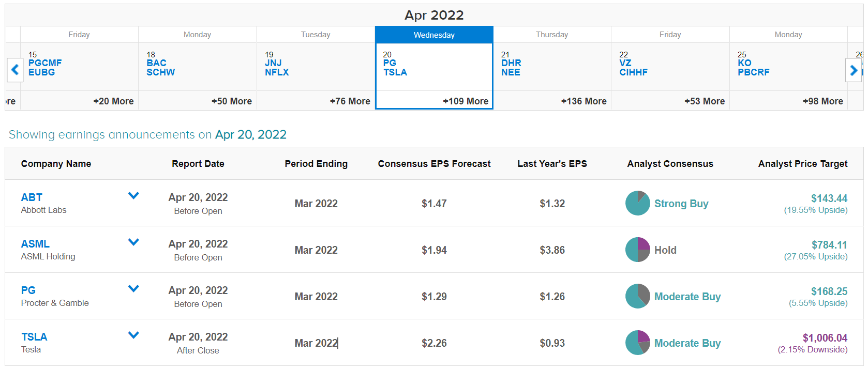868x370 pixels.
Task: Sort by Analyst Consensus column header
Action: click(670, 164)
